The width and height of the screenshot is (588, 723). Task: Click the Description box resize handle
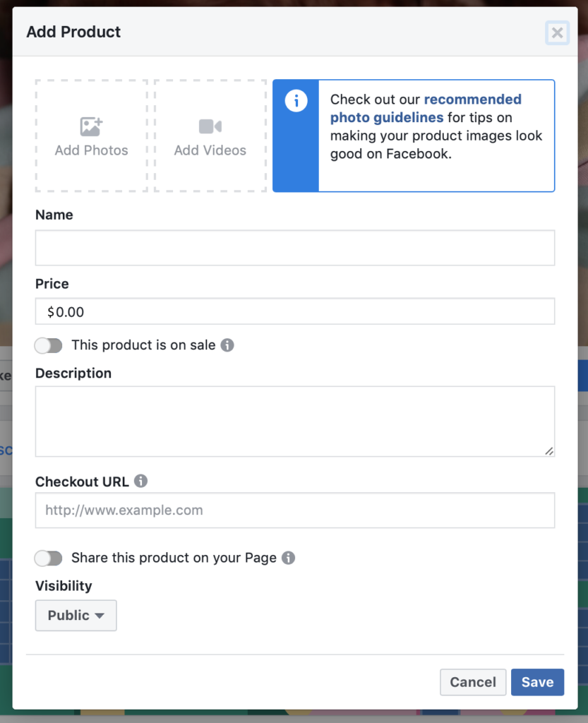550,450
